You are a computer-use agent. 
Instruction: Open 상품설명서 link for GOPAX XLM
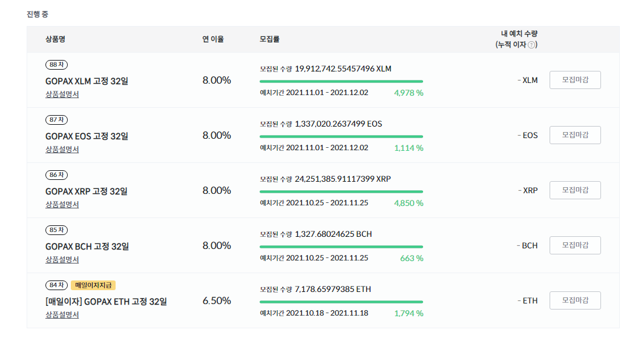tap(62, 94)
